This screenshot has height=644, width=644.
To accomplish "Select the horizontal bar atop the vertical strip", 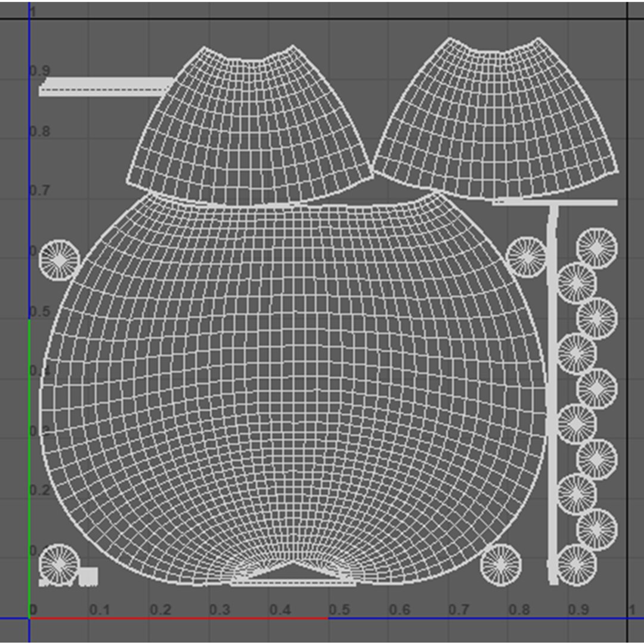I will (555, 203).
